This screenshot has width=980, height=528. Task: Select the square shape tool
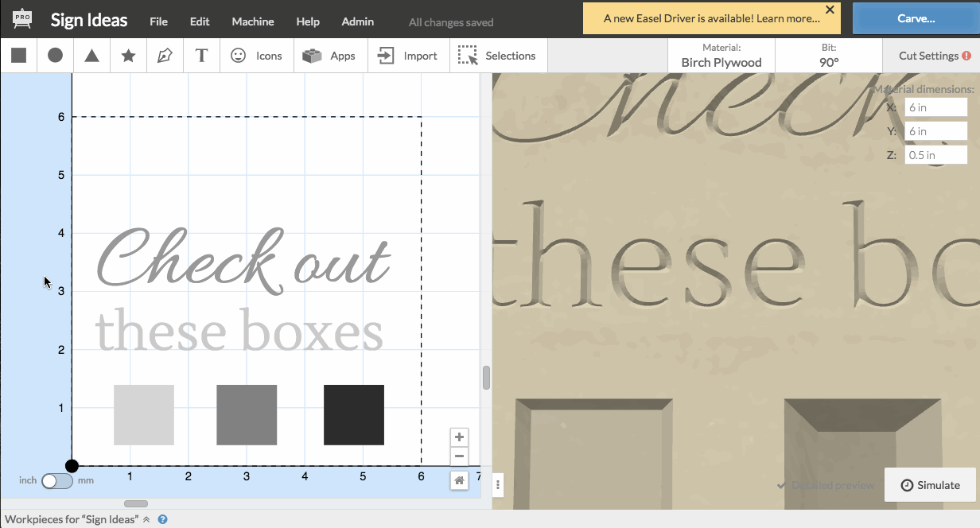point(18,56)
